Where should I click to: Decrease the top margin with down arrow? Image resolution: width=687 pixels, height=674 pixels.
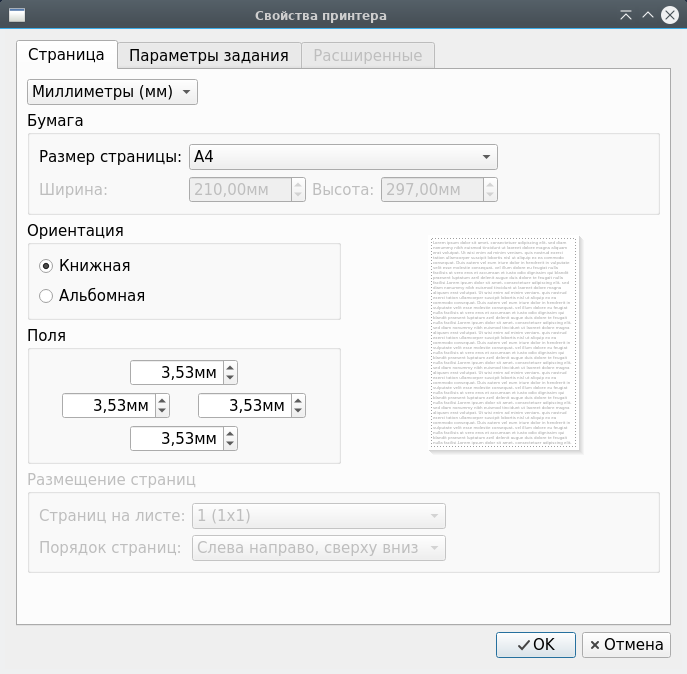(231, 378)
